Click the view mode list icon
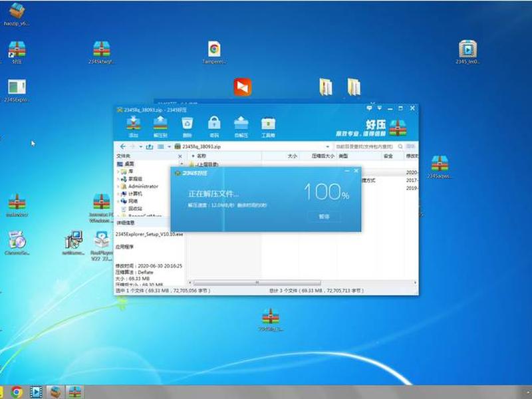Viewport: 532px width, 399px height. coord(161,146)
